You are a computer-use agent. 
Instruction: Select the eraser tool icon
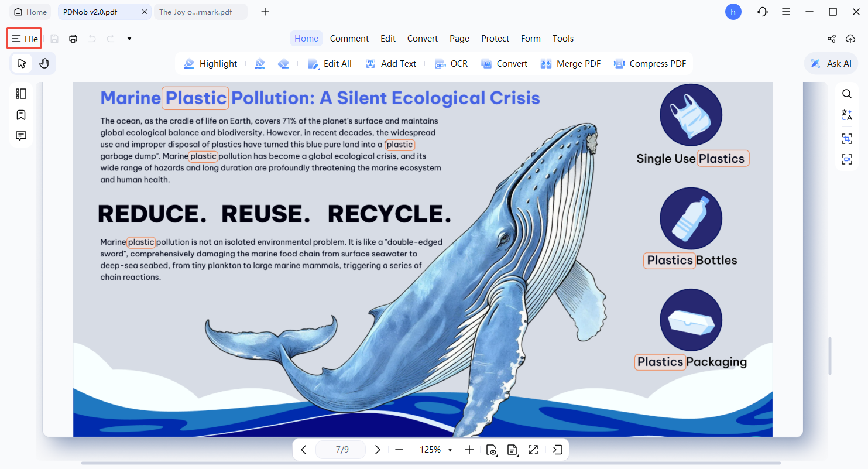click(x=284, y=64)
